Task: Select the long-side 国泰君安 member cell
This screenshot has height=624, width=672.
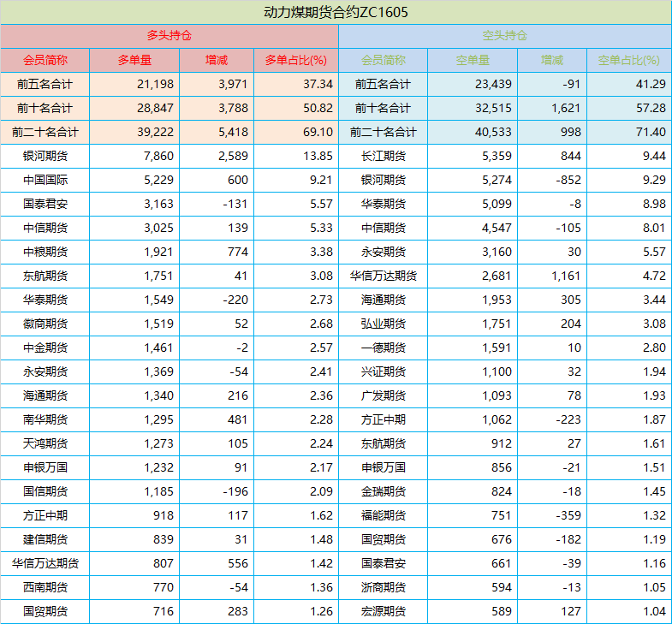Action: coord(45,204)
